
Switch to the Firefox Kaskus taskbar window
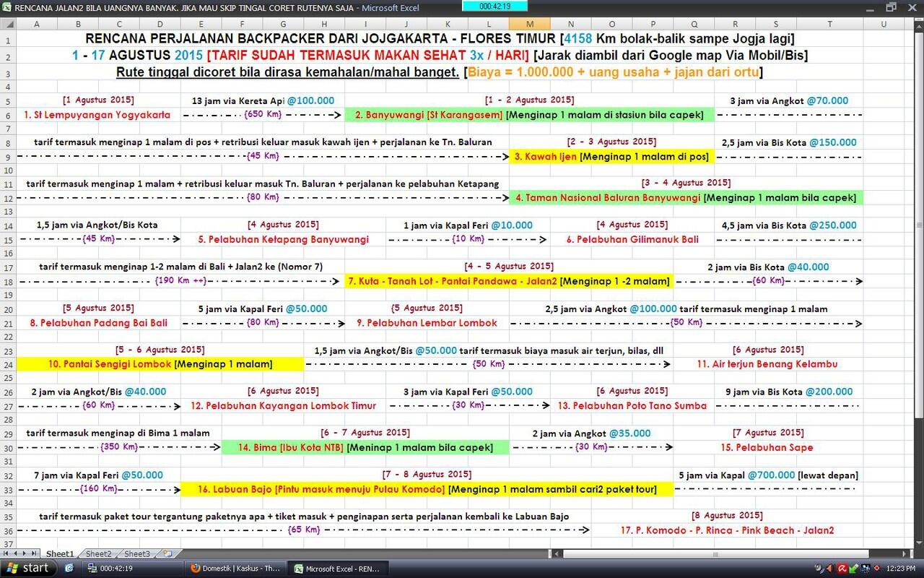pos(235,569)
